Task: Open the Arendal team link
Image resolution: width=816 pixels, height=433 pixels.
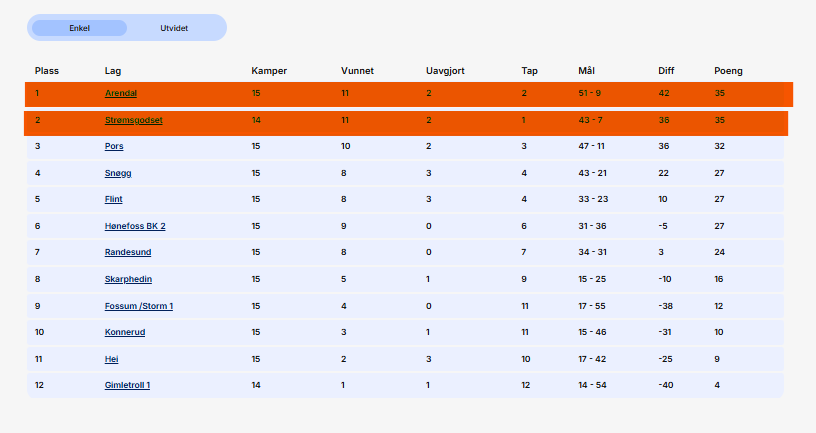Action: [x=121, y=93]
